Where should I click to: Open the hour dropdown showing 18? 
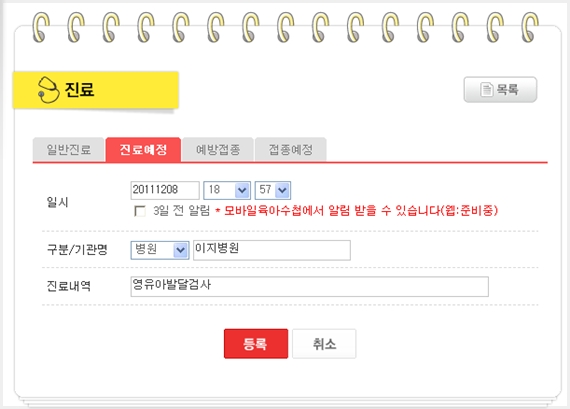(x=227, y=190)
